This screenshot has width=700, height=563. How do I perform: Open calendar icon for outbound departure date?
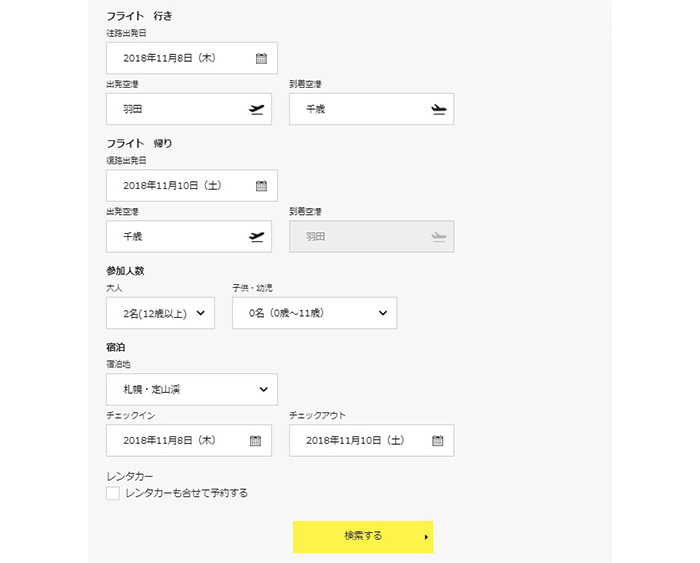[261, 58]
